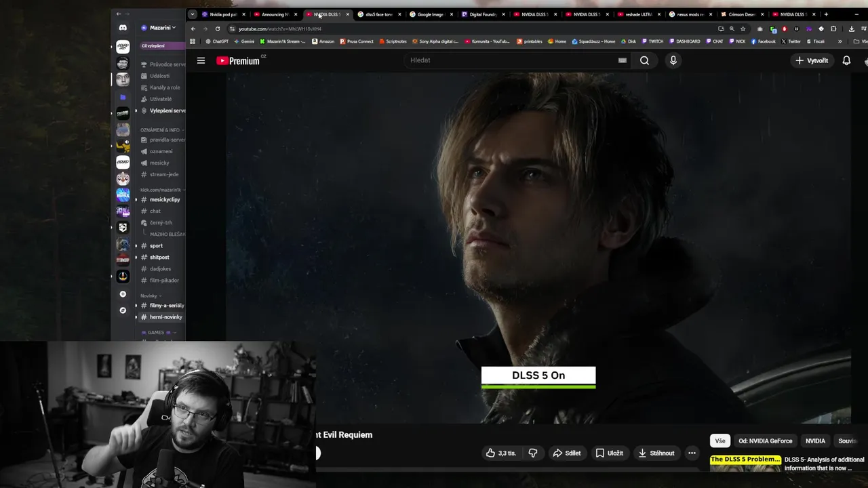Collapse the Novinky category in Discord
Viewport: 868px width, 488px height.
pyautogui.click(x=151, y=296)
